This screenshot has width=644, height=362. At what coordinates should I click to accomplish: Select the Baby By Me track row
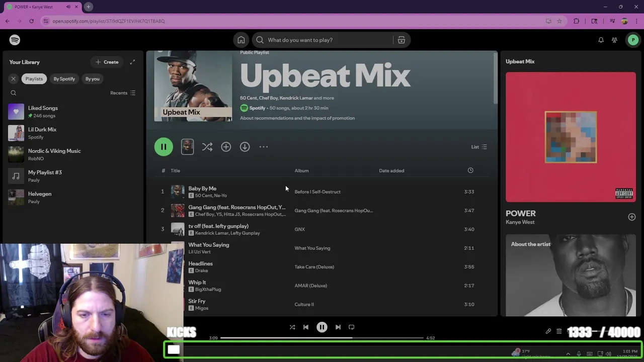[322, 192]
